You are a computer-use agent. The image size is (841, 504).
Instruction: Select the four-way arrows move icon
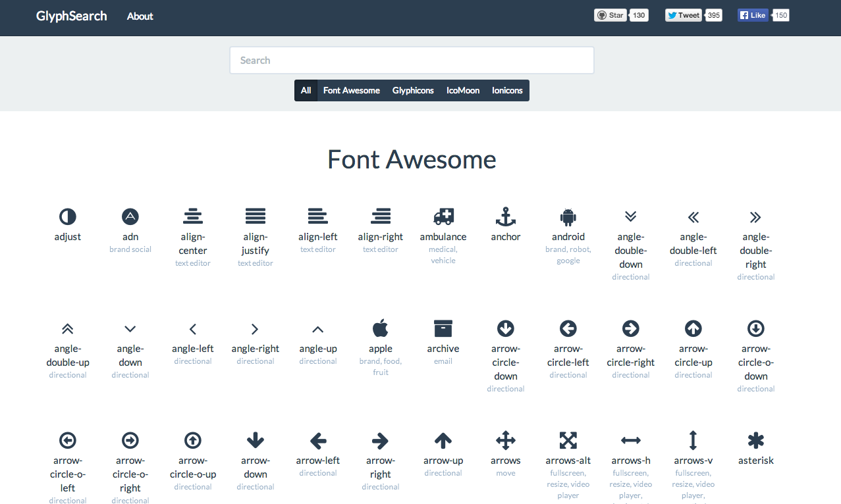tap(506, 440)
